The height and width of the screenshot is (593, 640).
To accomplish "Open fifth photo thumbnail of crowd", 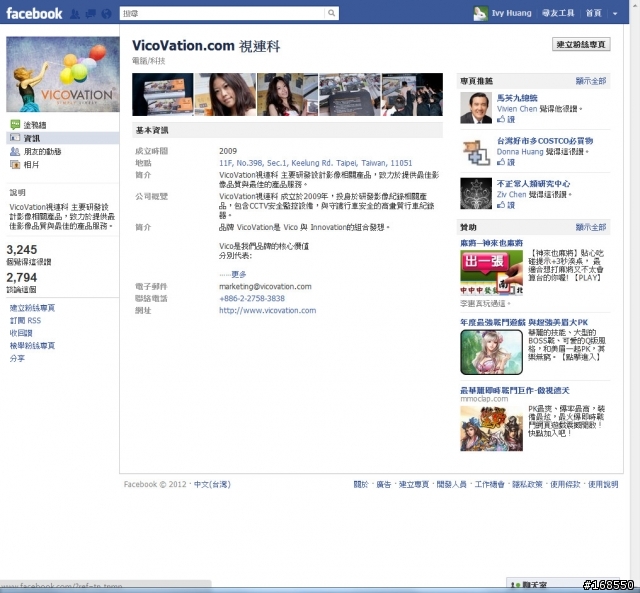I will (x=412, y=94).
